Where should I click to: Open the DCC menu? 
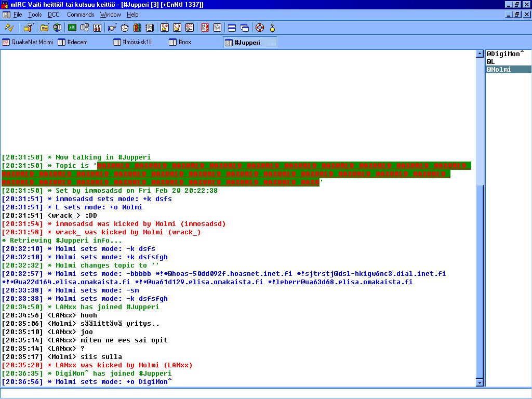point(54,15)
